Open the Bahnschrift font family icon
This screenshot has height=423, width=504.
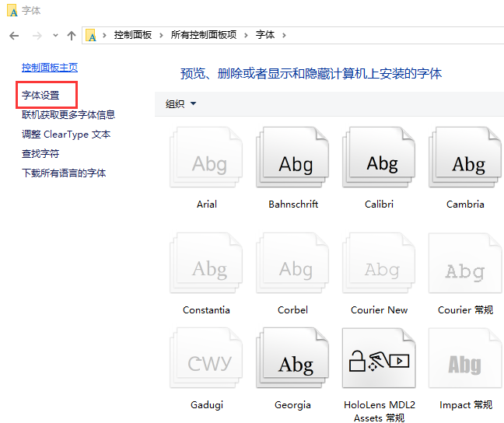pos(292,158)
